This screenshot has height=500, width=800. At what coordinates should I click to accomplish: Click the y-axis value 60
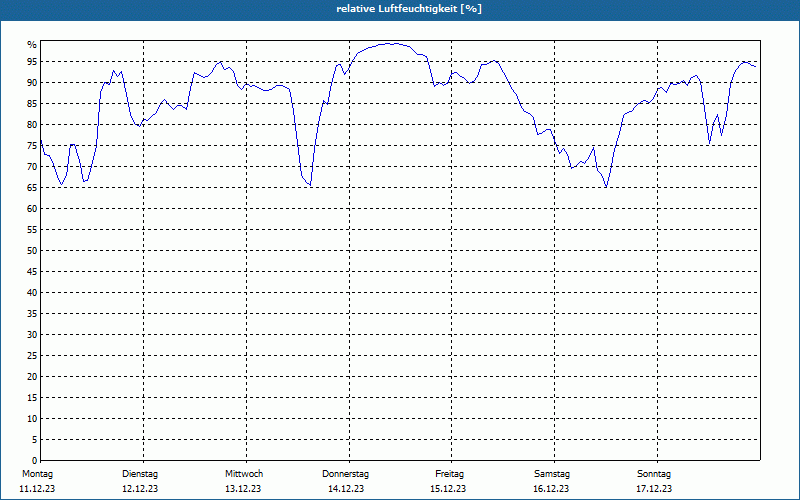32,209
